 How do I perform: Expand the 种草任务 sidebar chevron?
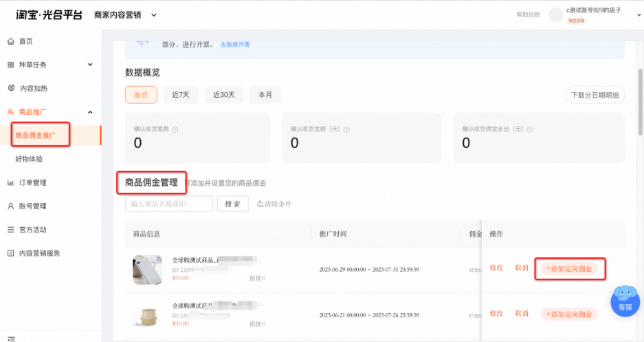pos(90,65)
